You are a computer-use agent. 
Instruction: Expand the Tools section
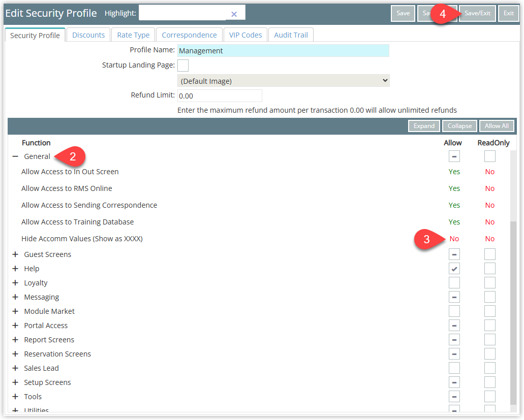tap(15, 397)
